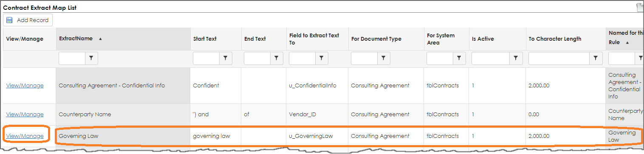Click the Add Record button
Screen dimensions: 644x154
(28, 20)
